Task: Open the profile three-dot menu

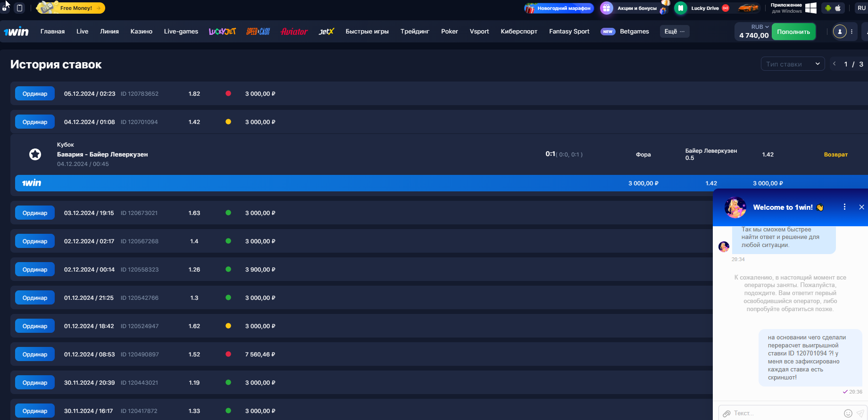Action: (x=851, y=32)
